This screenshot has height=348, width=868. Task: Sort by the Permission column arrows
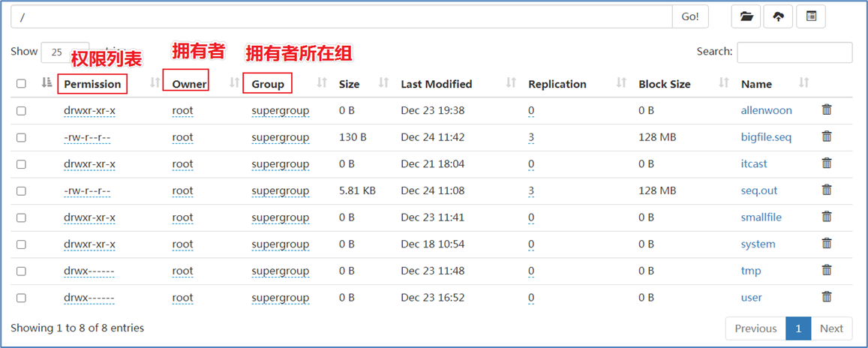pos(155,83)
